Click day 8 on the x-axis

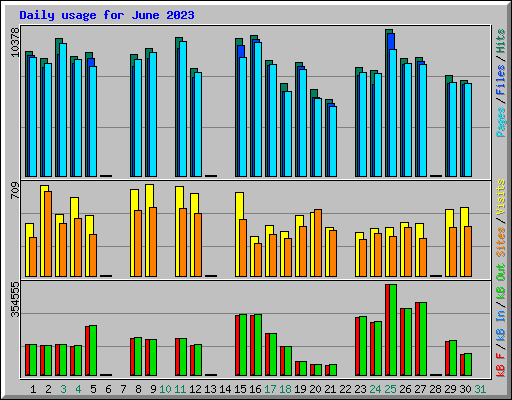tap(138, 389)
